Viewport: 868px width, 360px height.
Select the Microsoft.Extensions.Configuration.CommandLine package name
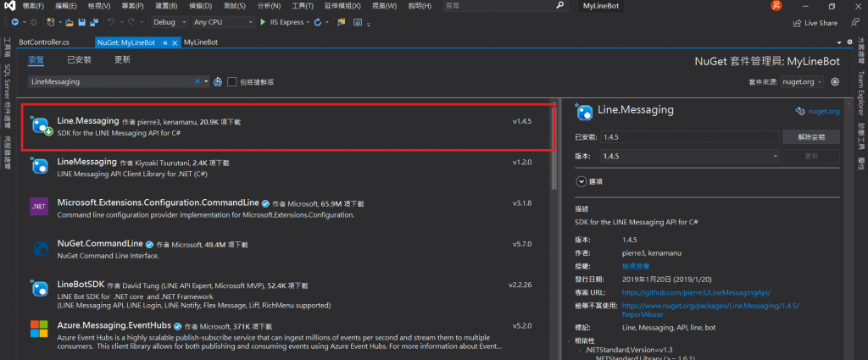click(159, 202)
